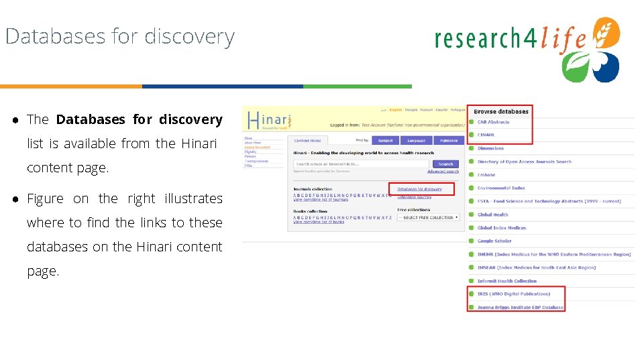Open the Global Health database link
644x362 pixels.
coord(492,215)
